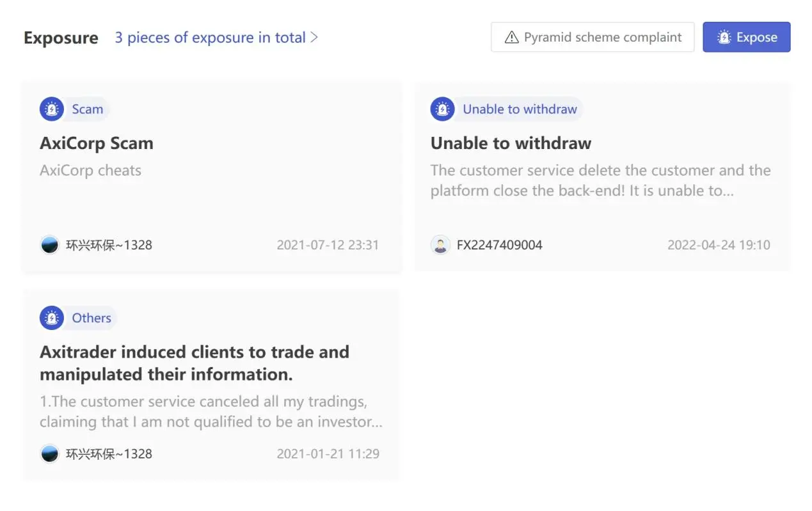The width and height of the screenshot is (812, 511).
Task: Click the siren icon inside Expose button
Action: click(724, 38)
